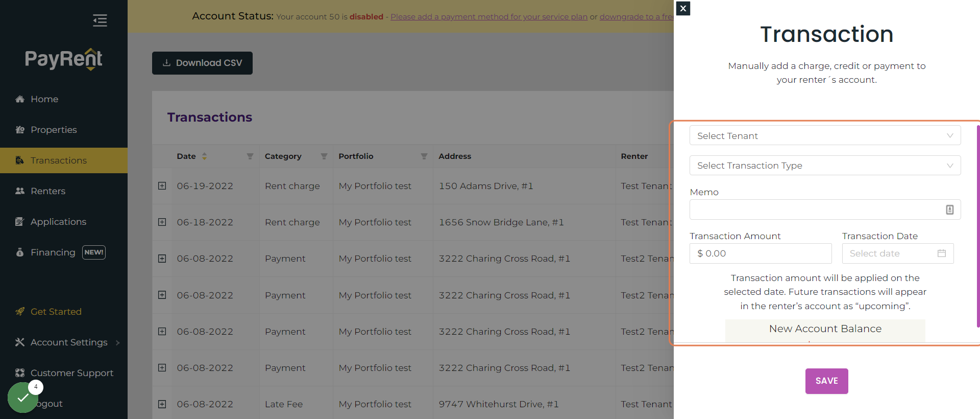The image size is (980, 419).
Task: Click Logout in sidebar
Action: [49, 404]
